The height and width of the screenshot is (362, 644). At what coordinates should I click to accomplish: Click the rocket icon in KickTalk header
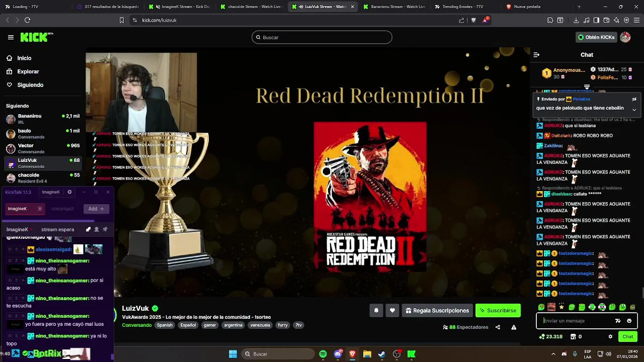click(x=88, y=229)
